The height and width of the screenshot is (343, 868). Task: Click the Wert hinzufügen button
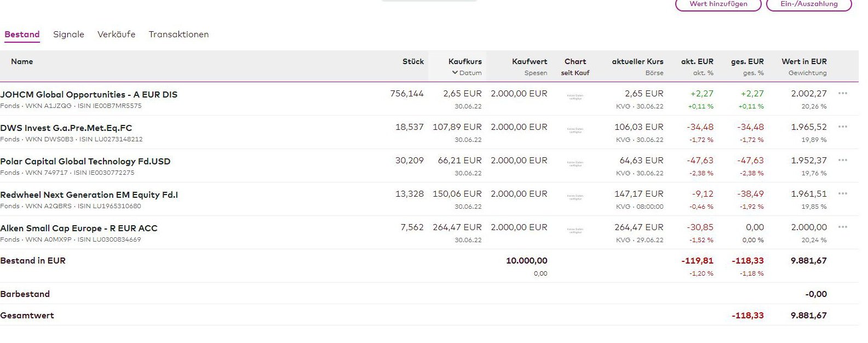[718, 4]
